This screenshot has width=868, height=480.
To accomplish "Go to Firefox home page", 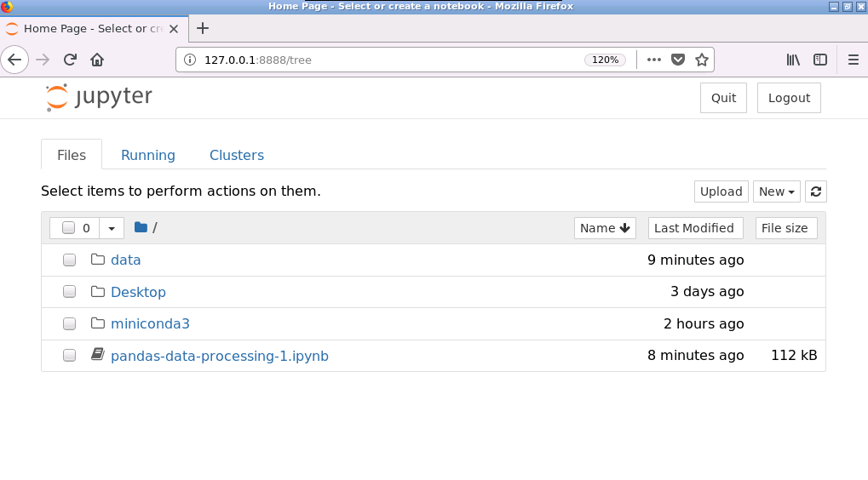I will click(x=97, y=60).
